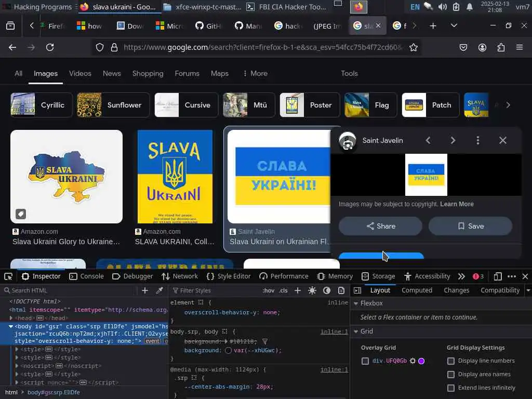The width and height of the screenshot is (532, 399).
Task: Open a new browser tab
Action: [x=433, y=26]
